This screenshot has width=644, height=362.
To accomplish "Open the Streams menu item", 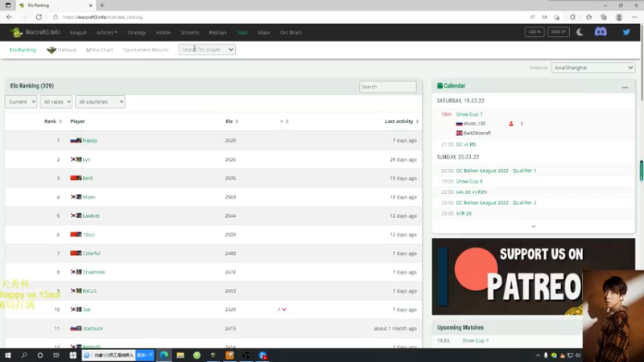I will click(190, 32).
